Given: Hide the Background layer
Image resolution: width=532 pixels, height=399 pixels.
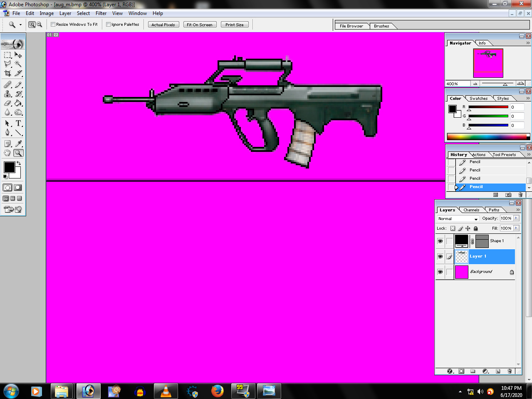Looking at the screenshot, I should point(440,272).
